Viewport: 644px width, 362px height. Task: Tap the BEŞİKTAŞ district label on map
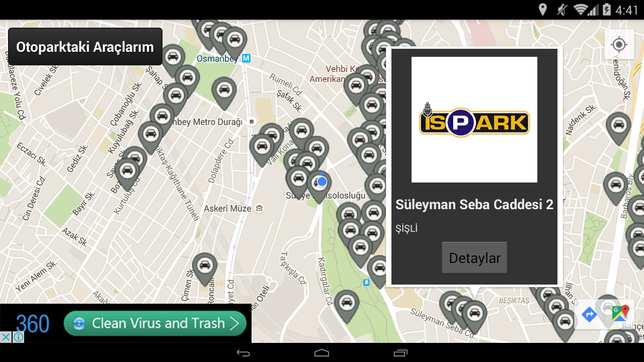click(x=514, y=301)
